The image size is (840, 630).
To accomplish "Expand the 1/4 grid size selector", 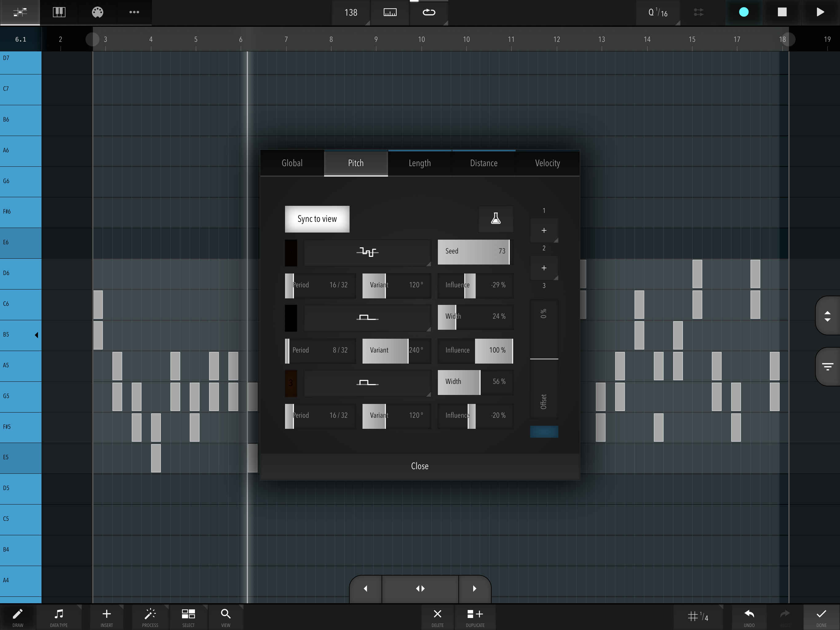I will 698,616.
